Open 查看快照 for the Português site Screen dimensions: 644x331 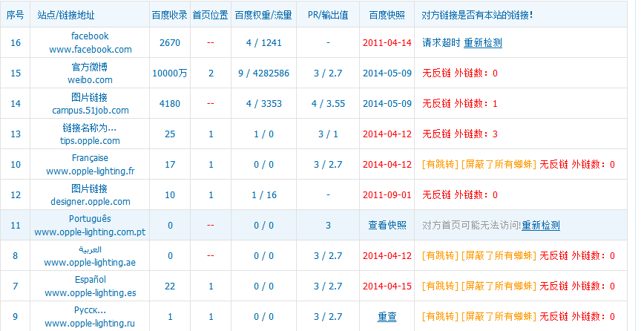pyautogui.click(x=387, y=226)
